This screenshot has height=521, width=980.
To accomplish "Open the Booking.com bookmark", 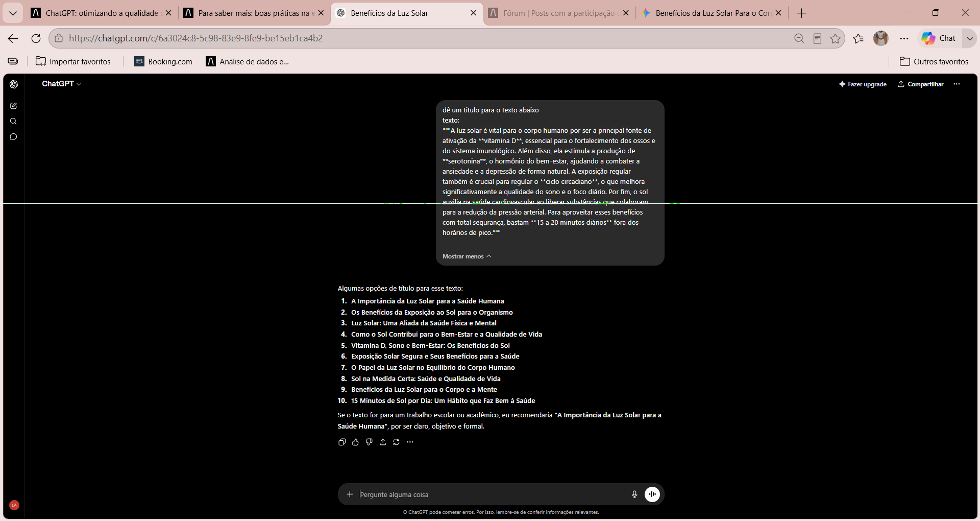I will point(163,62).
